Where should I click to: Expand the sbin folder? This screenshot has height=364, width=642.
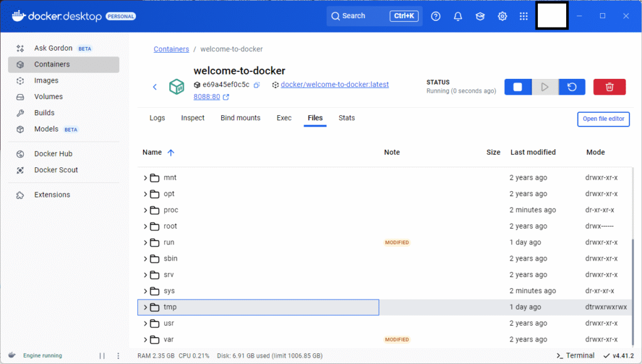145,259
